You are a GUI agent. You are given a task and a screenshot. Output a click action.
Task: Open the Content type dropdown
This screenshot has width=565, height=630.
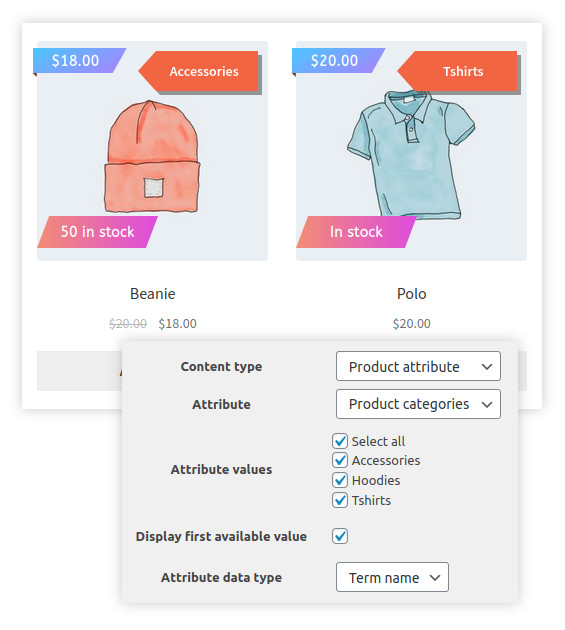pos(418,366)
